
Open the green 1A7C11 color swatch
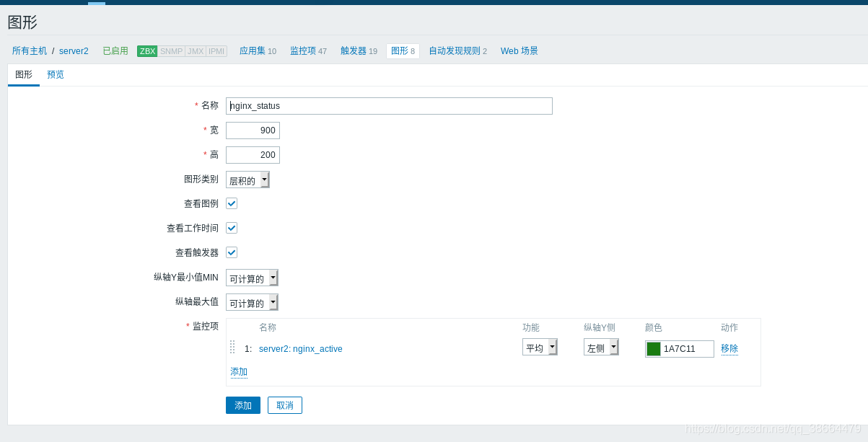tap(654, 349)
